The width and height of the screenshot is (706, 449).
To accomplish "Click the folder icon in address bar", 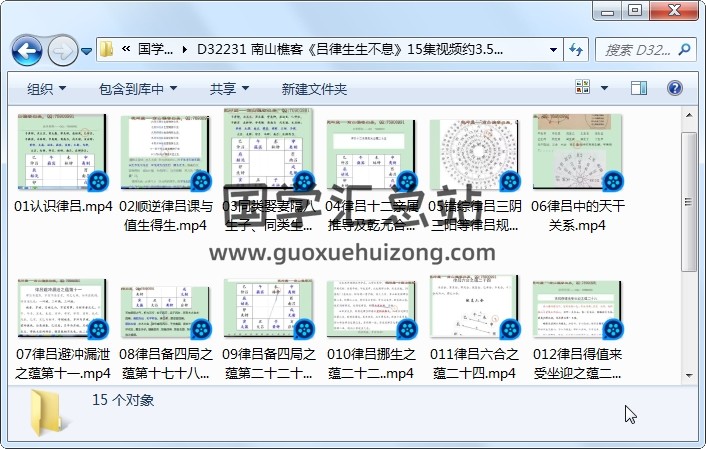I will click(107, 49).
